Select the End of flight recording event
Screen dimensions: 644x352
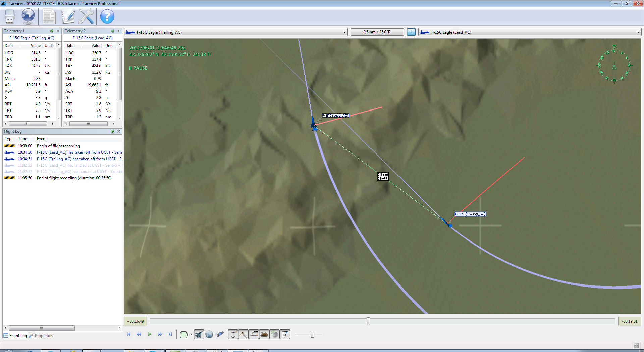pos(62,178)
